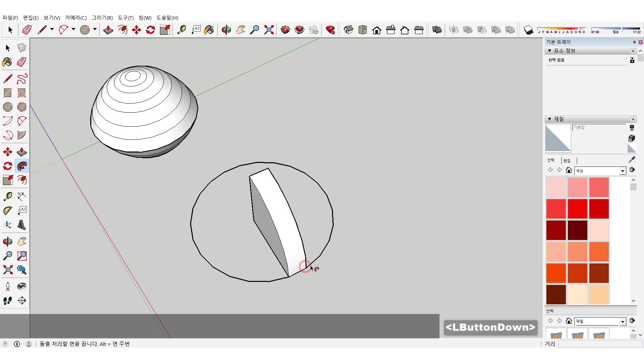Go to materials home (In Model) button

pyautogui.click(x=569, y=170)
